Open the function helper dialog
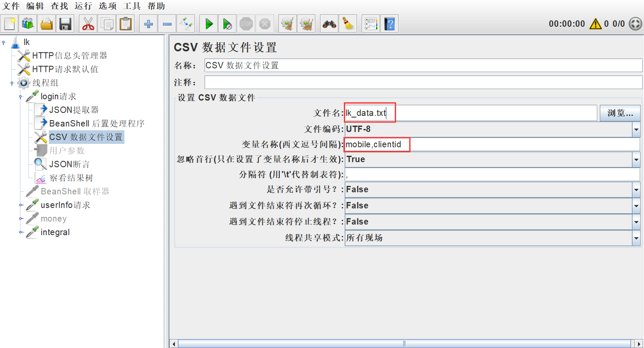The height and width of the screenshot is (348, 644). [x=371, y=23]
